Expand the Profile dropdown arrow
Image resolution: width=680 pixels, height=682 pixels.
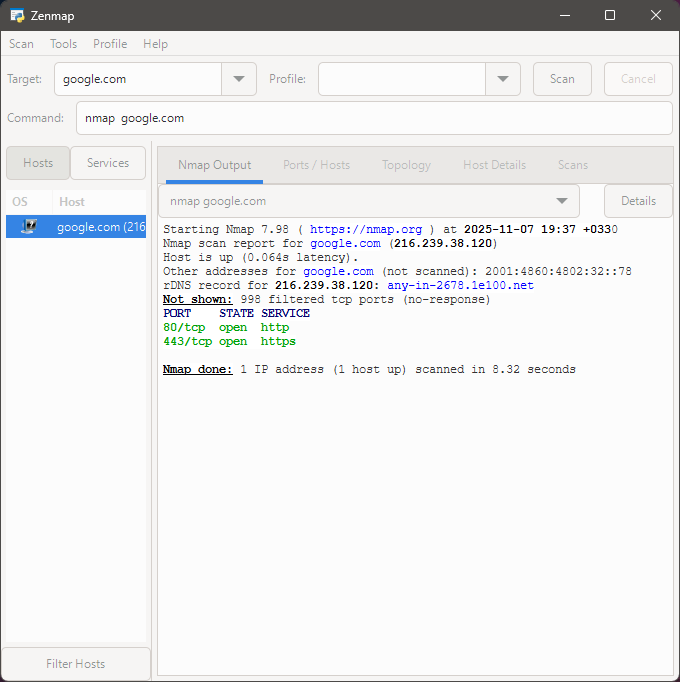pyautogui.click(x=502, y=79)
